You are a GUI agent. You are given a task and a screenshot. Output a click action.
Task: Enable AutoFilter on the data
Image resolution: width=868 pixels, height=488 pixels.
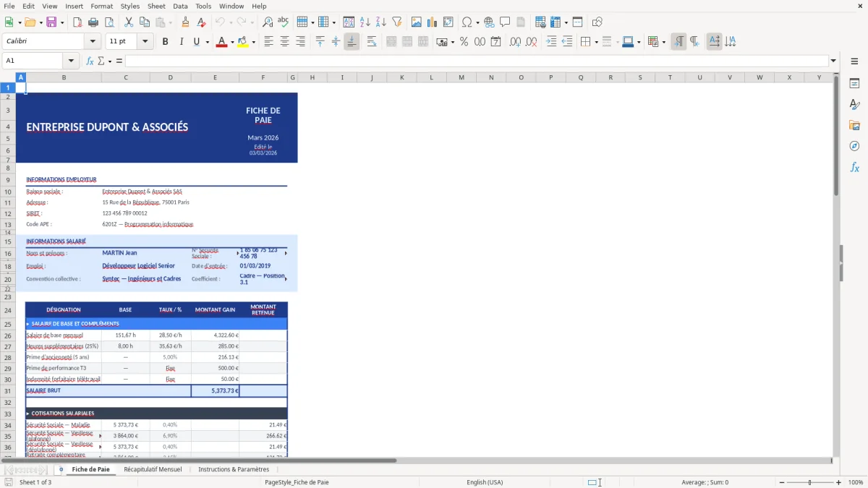click(x=396, y=22)
